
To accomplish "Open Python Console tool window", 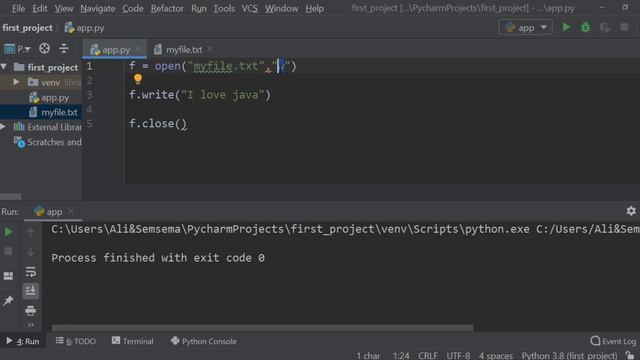I will (x=204, y=341).
